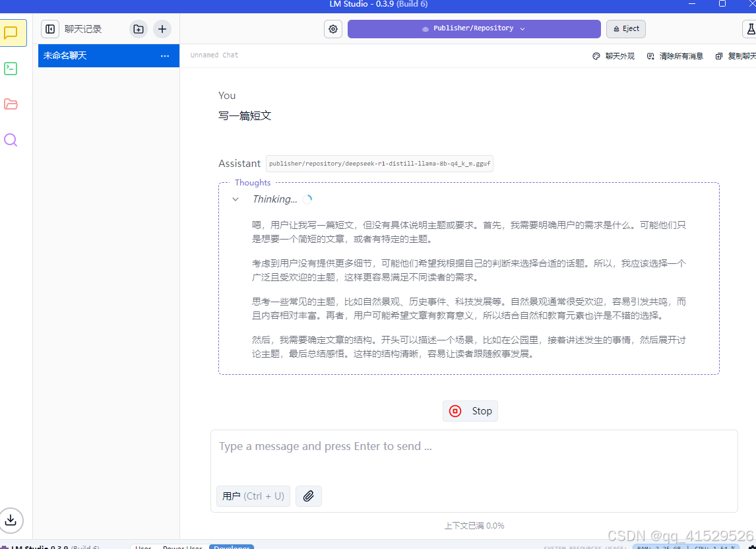
Task: Open Discover search in the sidebar
Action: (x=10, y=140)
